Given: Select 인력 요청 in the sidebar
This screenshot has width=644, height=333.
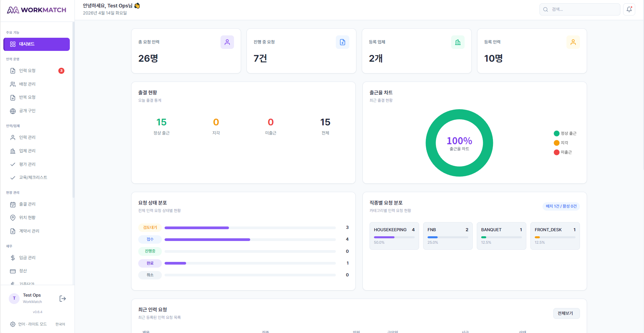Looking at the screenshot, I should (x=27, y=70).
